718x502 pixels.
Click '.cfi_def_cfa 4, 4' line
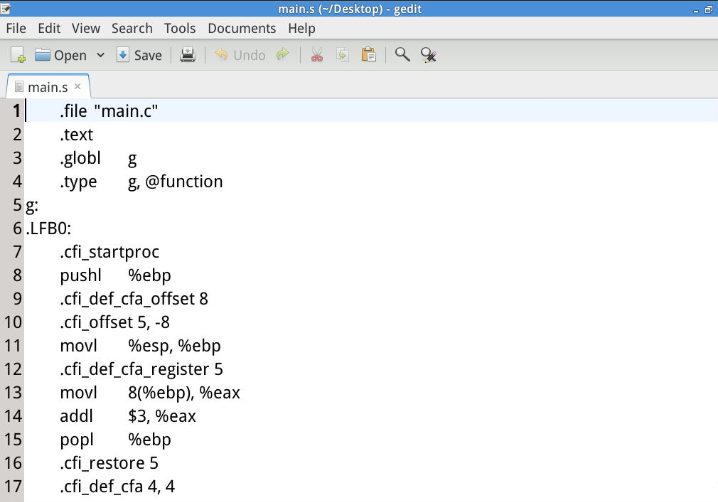(x=117, y=487)
